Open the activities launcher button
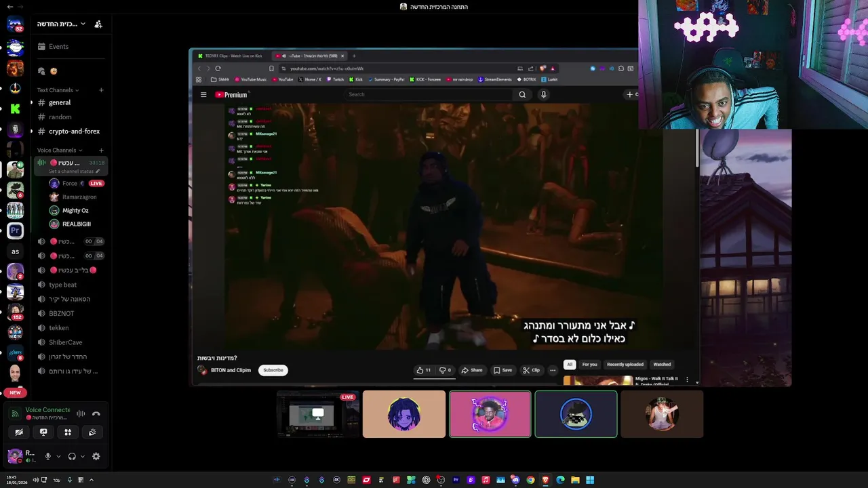The image size is (868, 488). click(x=68, y=432)
